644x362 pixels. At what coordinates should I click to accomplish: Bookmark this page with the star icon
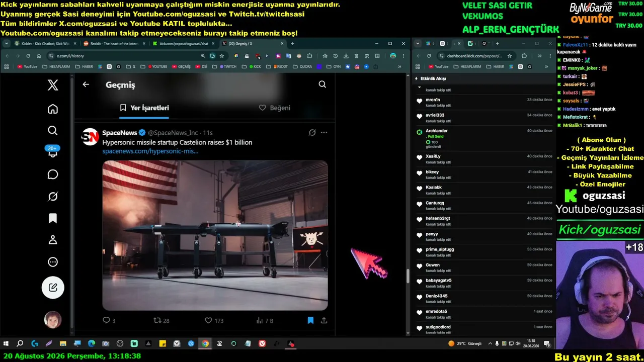pyautogui.click(x=221, y=56)
